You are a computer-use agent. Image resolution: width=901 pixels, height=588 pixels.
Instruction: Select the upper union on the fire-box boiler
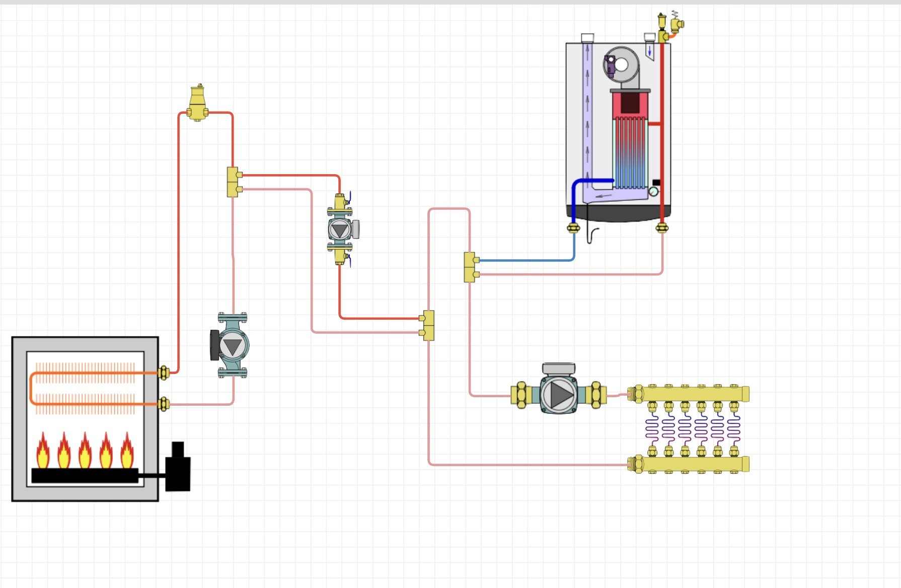point(164,373)
